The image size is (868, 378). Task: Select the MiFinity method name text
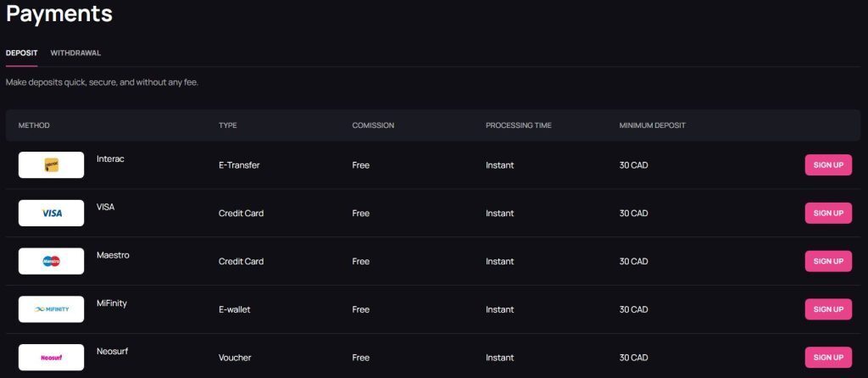click(112, 303)
